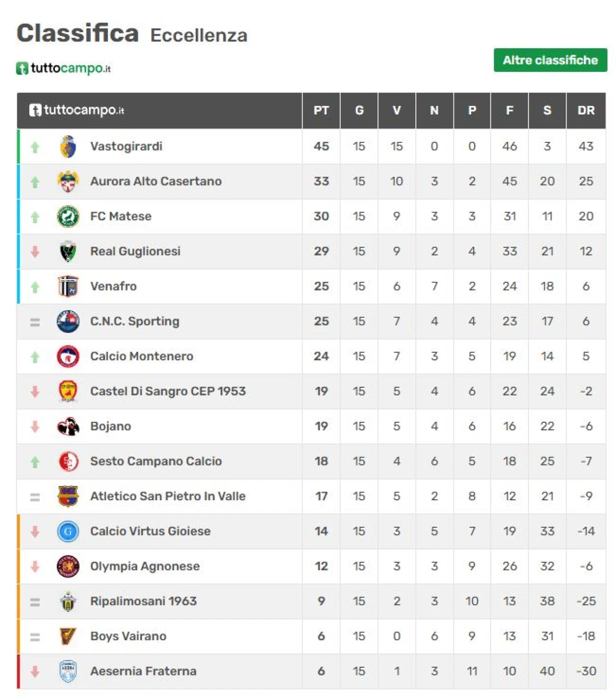Click the Aesernia Fraterna crest

(68, 672)
